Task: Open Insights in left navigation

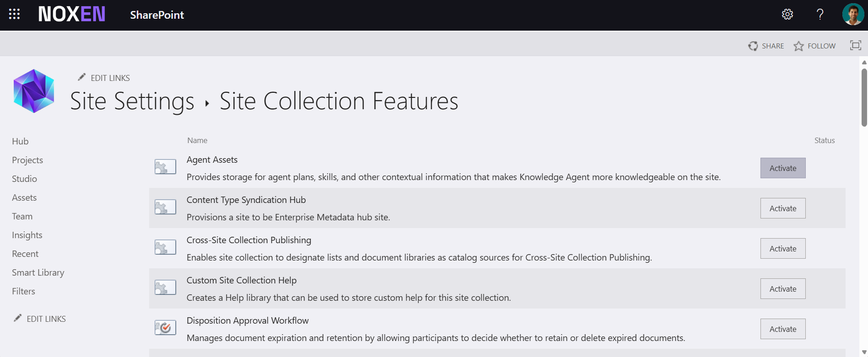Action: click(27, 235)
